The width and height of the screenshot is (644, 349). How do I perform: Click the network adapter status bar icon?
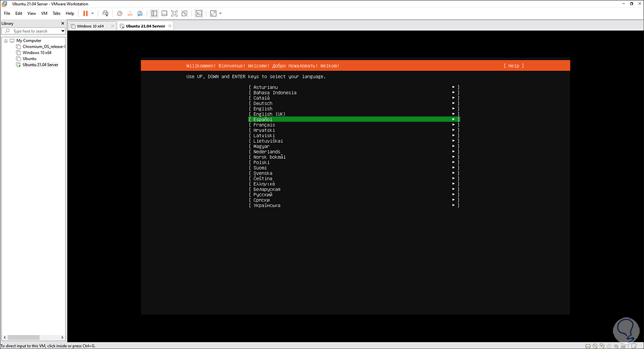tap(602, 346)
